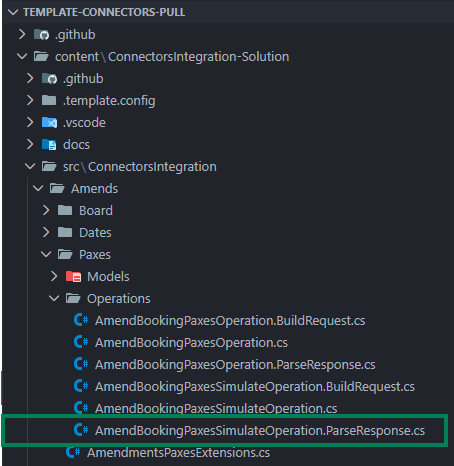Image resolution: width=454 pixels, height=466 pixels.
Task: Collapse the TEMPLATE-CONNECTORS-PULL root section
Action: (13, 12)
